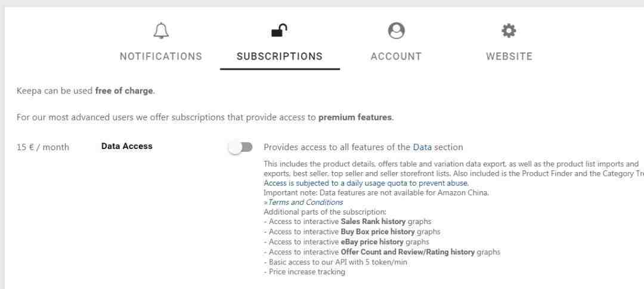Click the bold 'premium features' text
The image size is (644, 289).
tap(355, 117)
